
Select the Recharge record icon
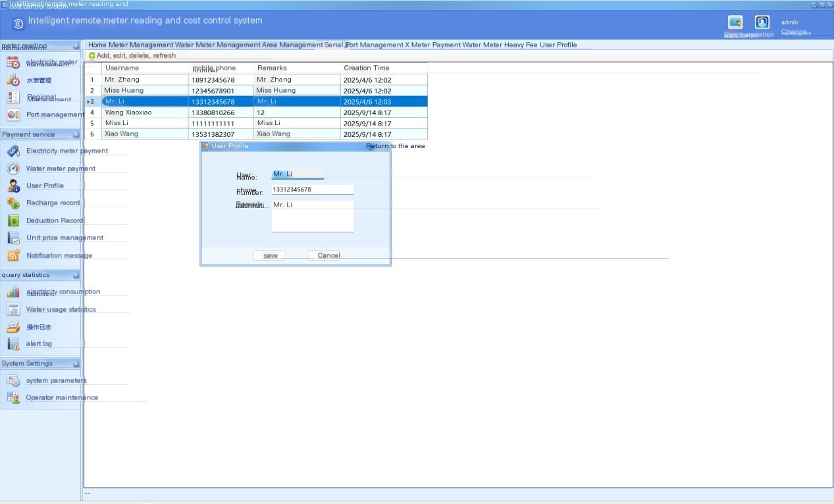click(13, 203)
